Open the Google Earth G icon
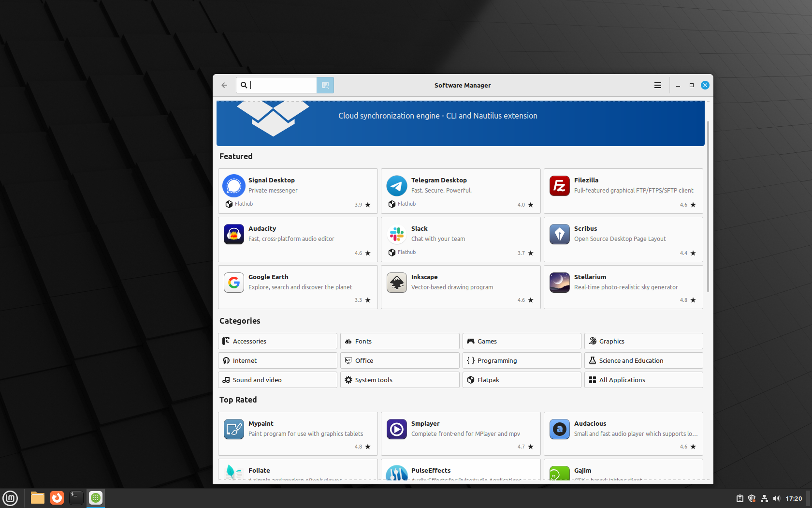 (234, 283)
